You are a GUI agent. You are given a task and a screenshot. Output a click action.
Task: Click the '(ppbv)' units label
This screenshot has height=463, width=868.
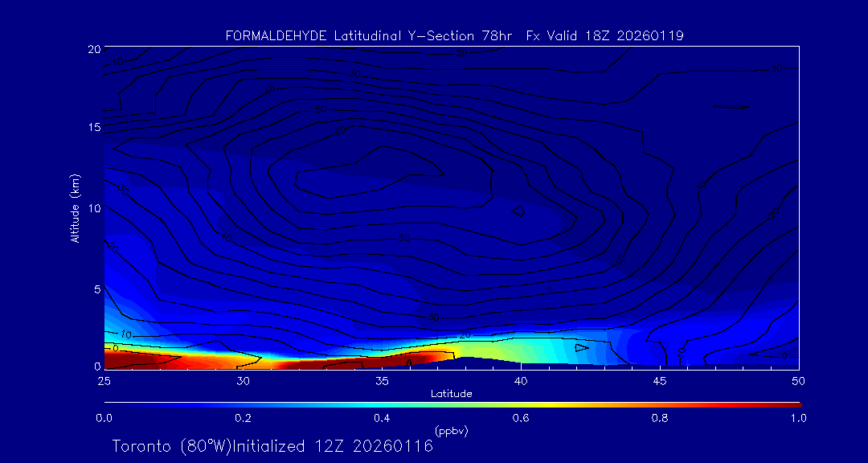(x=451, y=431)
